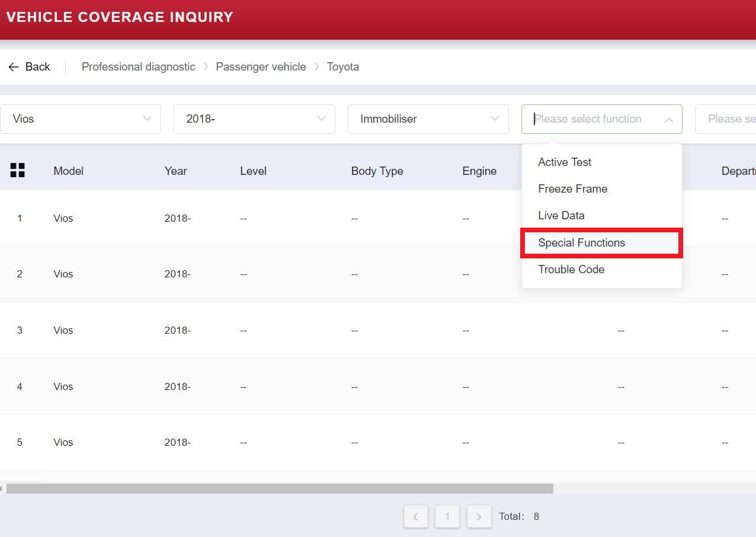Open the 2018- year dropdown
This screenshot has width=756, height=537.
254,119
